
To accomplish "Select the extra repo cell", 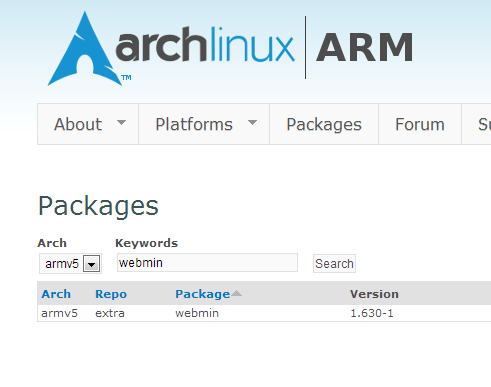I will click(x=110, y=313).
